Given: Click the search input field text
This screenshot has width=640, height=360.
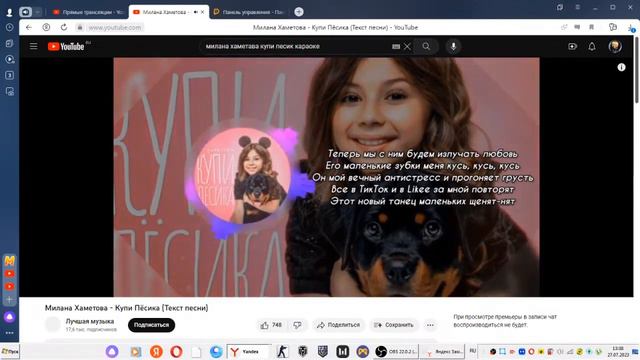Looking at the screenshot, I should click(x=262, y=47).
